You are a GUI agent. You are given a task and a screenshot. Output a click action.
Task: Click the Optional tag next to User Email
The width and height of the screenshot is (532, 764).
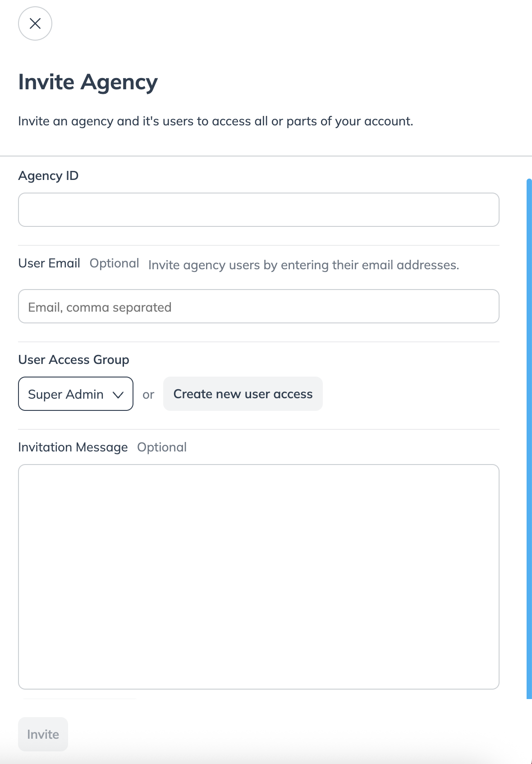coord(114,263)
